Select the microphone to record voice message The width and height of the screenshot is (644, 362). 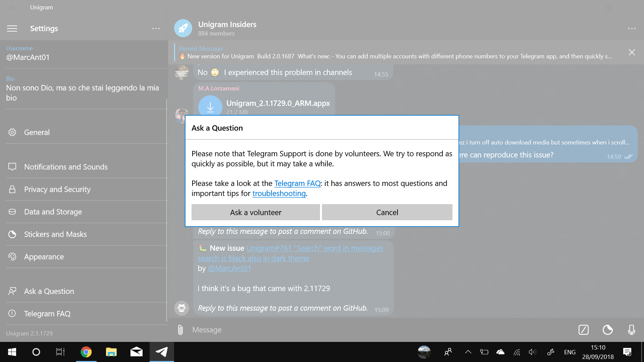[632, 329]
